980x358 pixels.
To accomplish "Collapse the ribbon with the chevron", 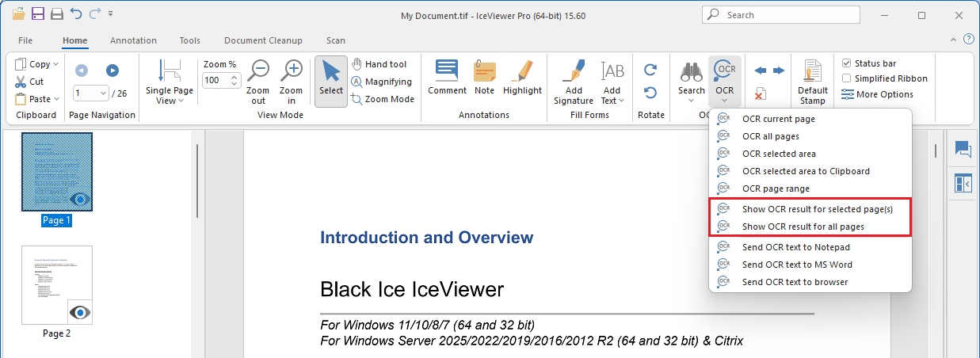I will (954, 40).
